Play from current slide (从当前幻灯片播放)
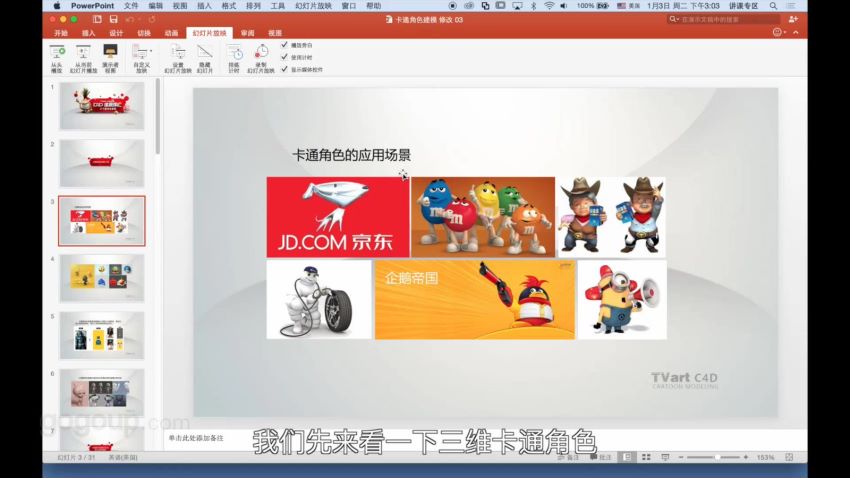This screenshot has width=850, height=478. click(x=83, y=59)
